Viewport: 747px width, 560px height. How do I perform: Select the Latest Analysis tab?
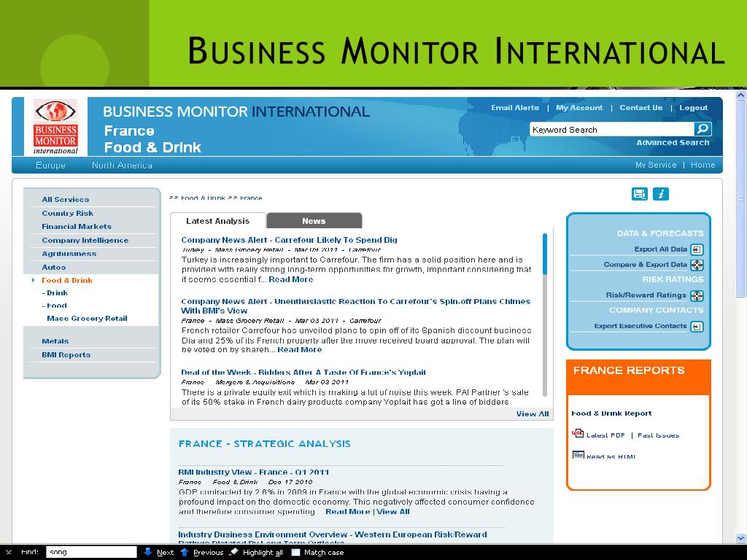click(x=217, y=220)
